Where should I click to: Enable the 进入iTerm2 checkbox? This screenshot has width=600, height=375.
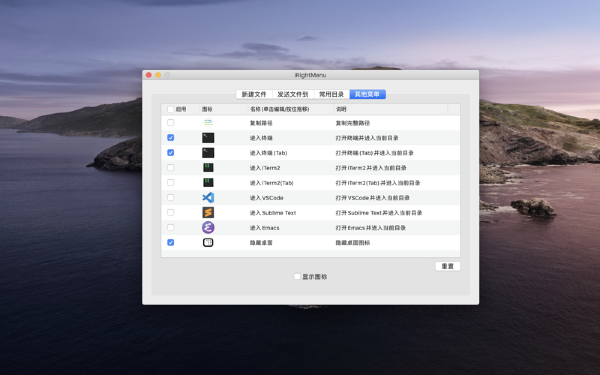click(x=171, y=167)
